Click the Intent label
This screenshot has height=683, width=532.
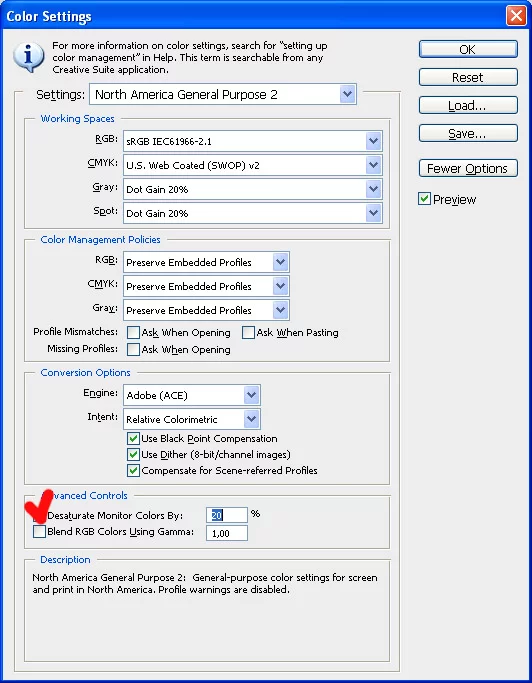click(102, 417)
